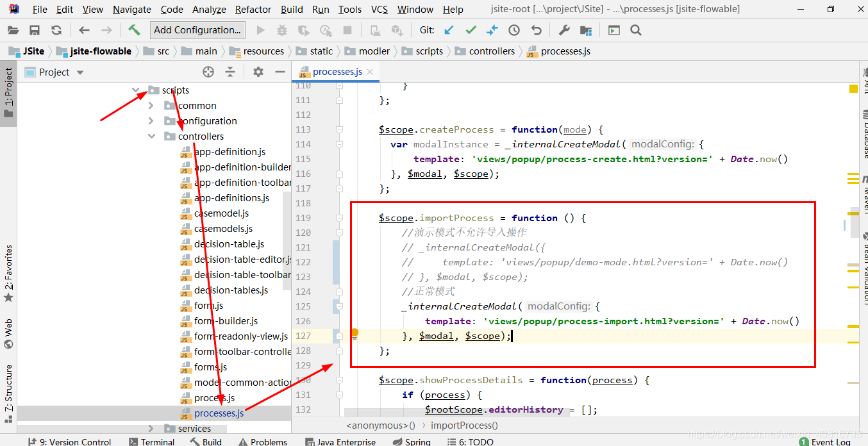
Task: Open the VCS menu
Action: point(380,9)
